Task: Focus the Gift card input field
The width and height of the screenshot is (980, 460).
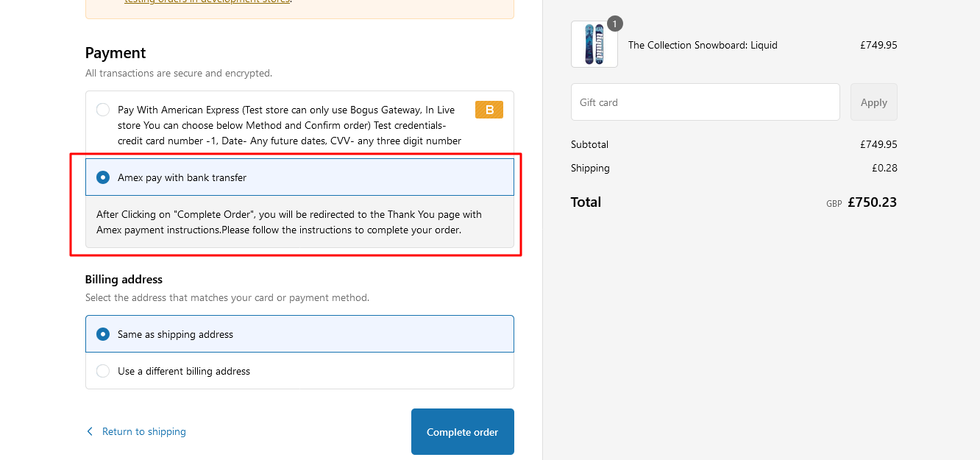Action: coord(706,102)
